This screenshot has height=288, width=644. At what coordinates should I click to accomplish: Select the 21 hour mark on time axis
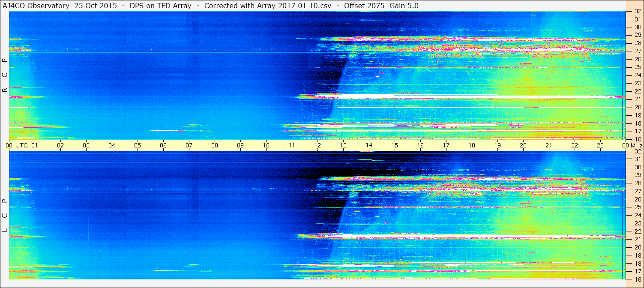549,145
